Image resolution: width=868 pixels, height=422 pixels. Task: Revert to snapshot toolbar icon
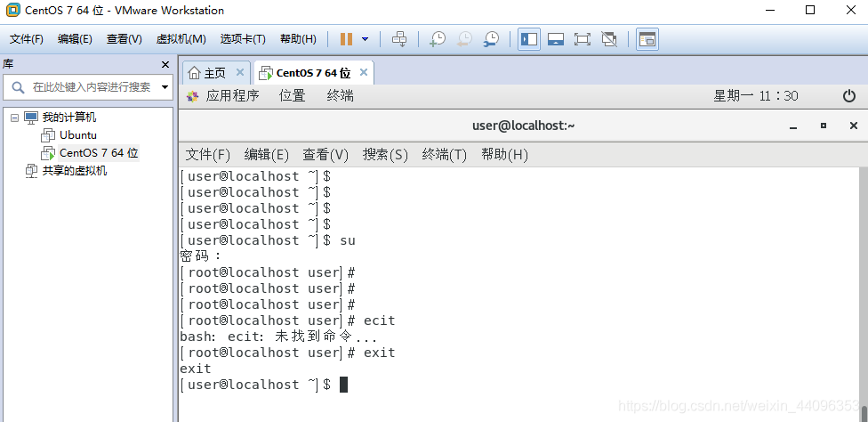point(464,39)
